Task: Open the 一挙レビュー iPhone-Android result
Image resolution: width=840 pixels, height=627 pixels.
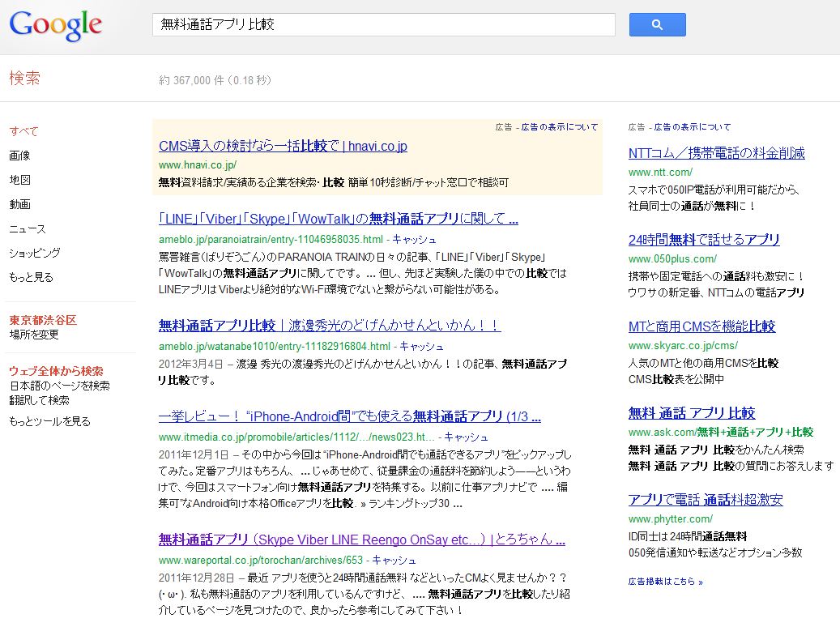Action: (350, 417)
